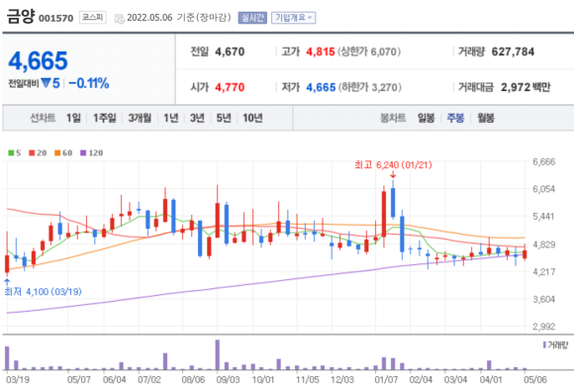574x392 pixels.
Task: Click the 2,992 price axis label
Action: pos(543,327)
